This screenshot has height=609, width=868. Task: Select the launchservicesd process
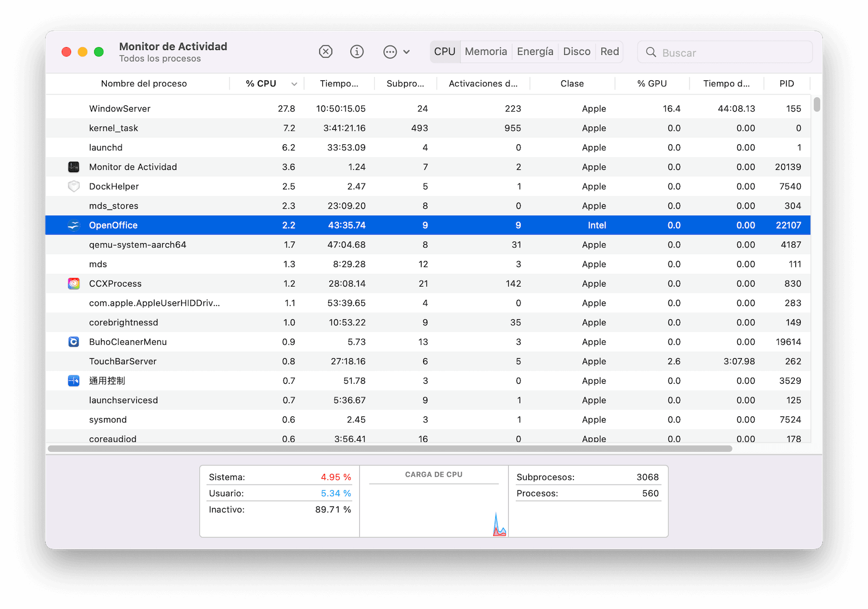[x=428, y=400]
